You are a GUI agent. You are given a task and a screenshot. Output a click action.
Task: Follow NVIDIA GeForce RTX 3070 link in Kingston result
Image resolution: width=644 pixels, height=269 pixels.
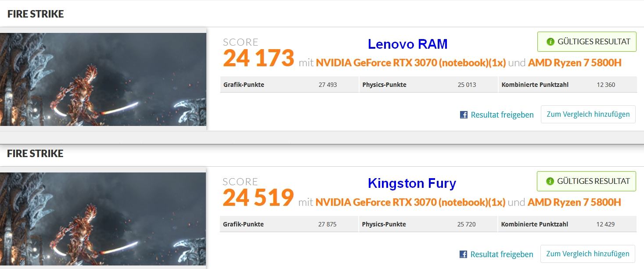click(410, 202)
